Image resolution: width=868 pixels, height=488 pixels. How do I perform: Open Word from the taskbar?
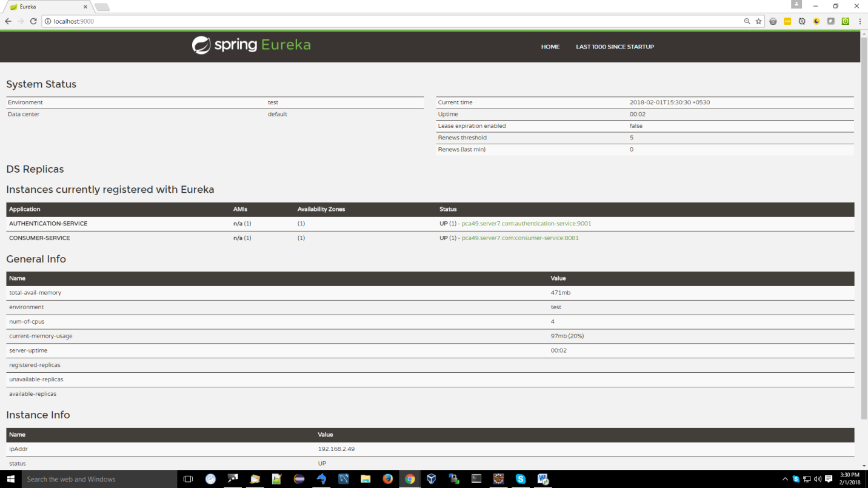[x=543, y=479]
